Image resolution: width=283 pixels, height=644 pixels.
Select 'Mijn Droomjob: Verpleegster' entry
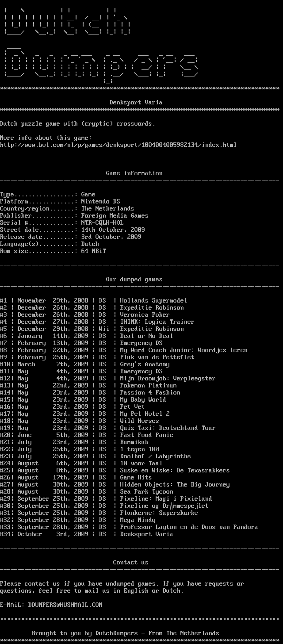click(168, 378)
